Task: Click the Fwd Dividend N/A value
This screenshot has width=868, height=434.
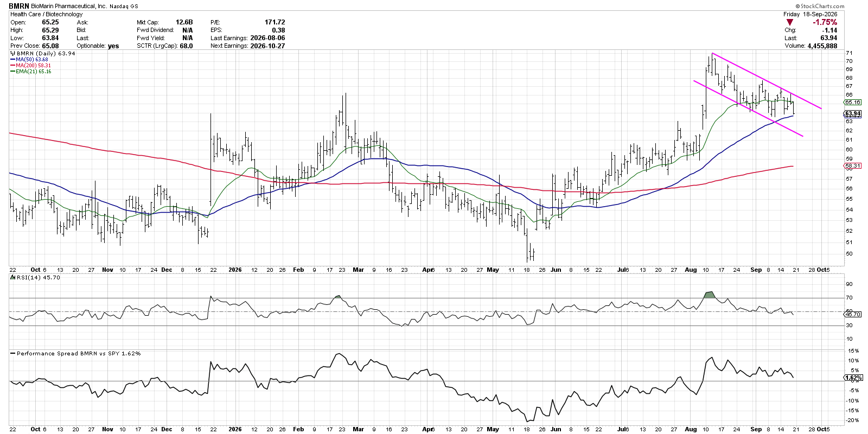Action: (188, 30)
